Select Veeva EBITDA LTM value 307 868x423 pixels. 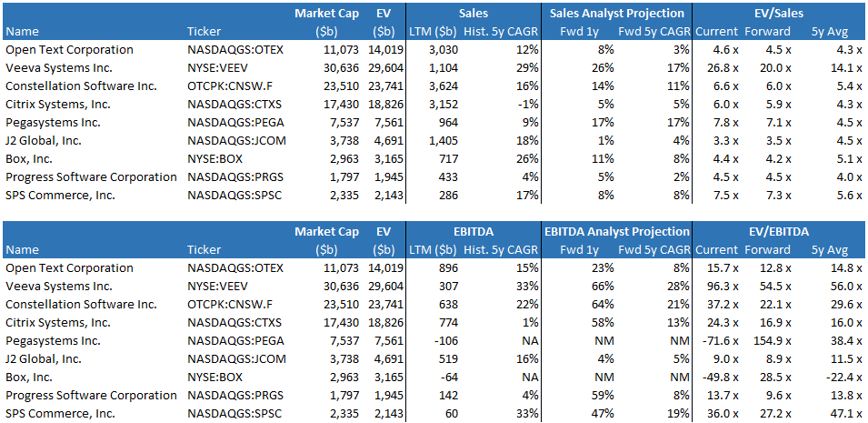coord(448,287)
